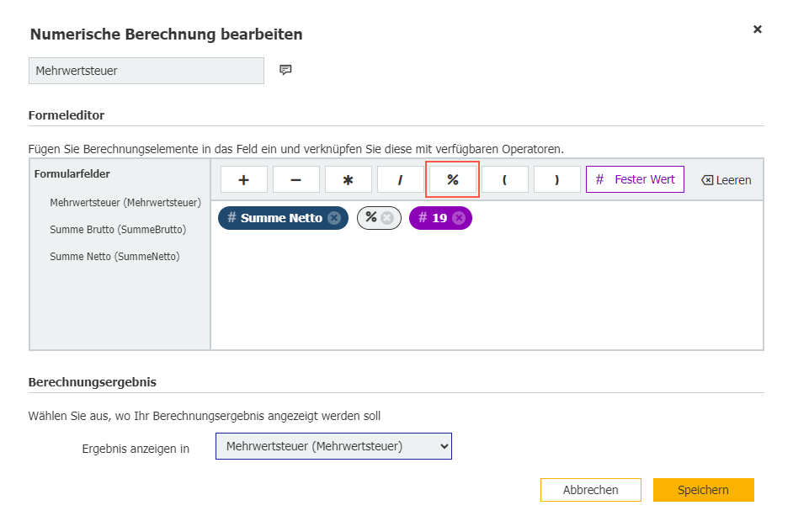
Task: Insert an opening parenthesis
Action: [x=505, y=179]
